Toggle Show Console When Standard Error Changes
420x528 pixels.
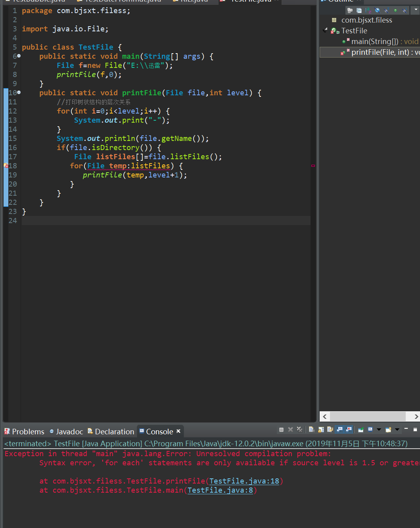tap(349, 430)
